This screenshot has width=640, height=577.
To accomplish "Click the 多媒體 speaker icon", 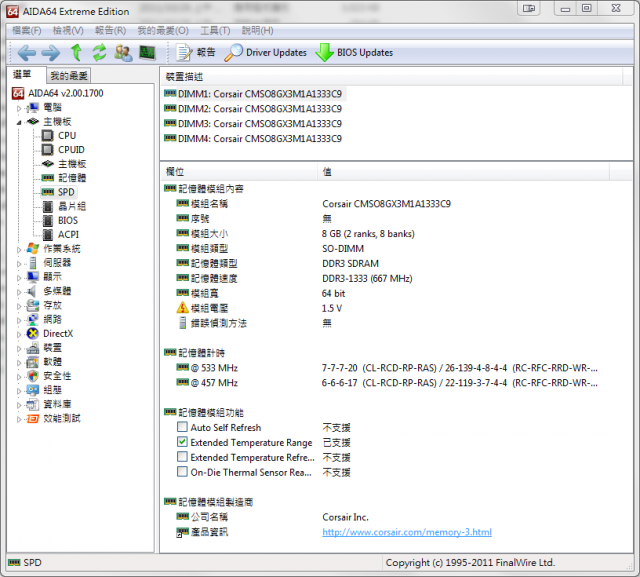I will (32, 291).
